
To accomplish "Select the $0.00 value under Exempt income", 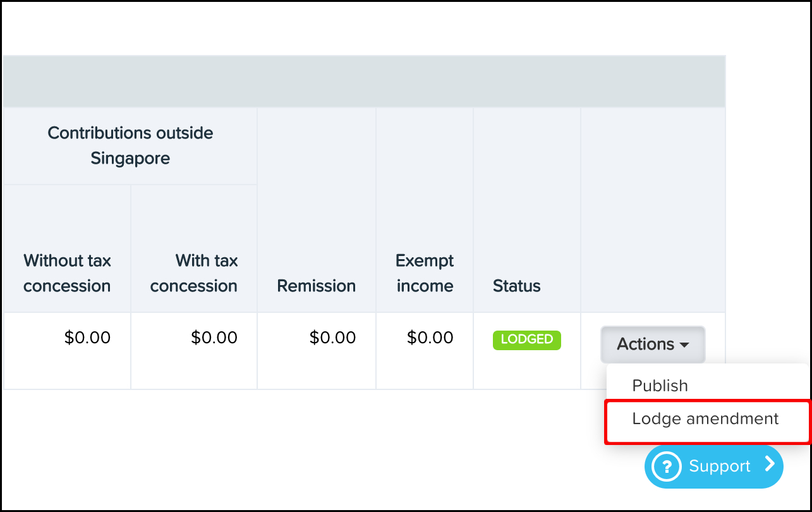I will [430, 338].
